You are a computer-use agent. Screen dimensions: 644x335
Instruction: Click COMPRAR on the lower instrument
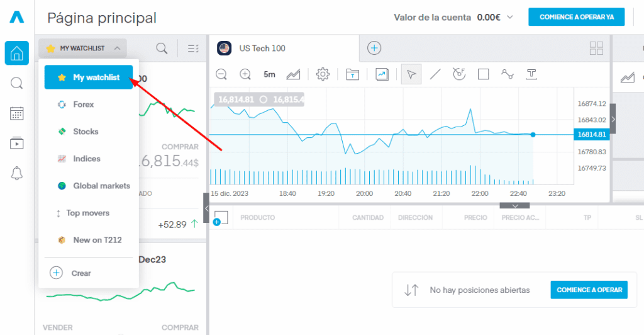point(180,327)
